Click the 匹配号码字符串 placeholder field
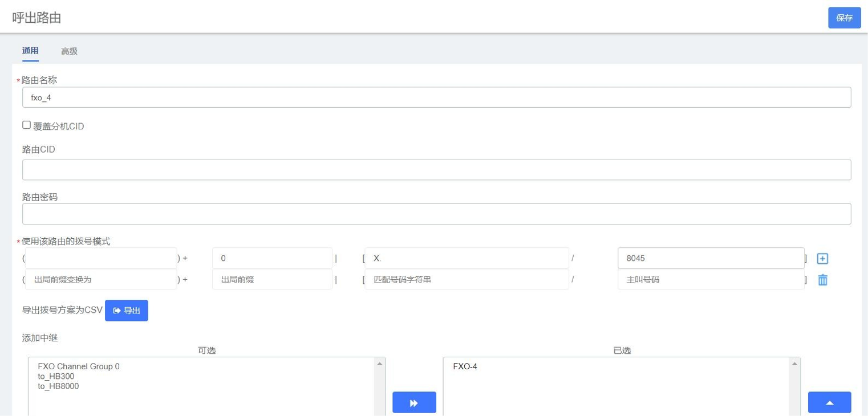The height and width of the screenshot is (416, 868). [x=466, y=280]
